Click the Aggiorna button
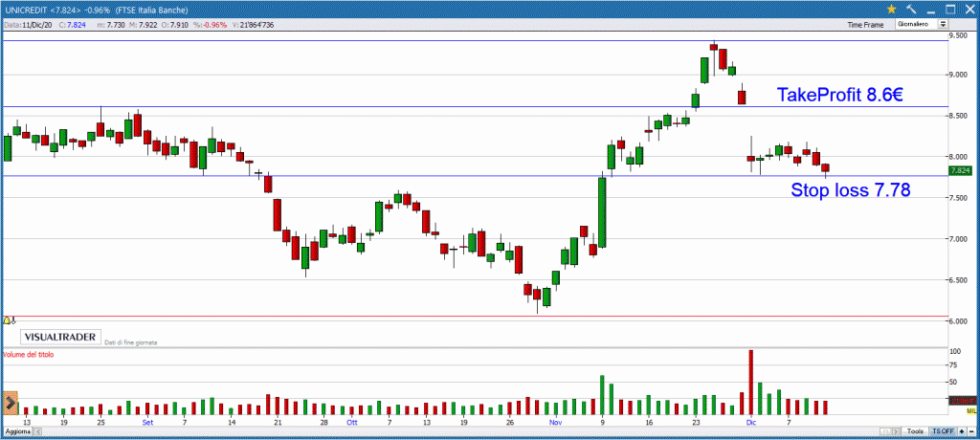The image size is (980, 440). (x=16, y=432)
